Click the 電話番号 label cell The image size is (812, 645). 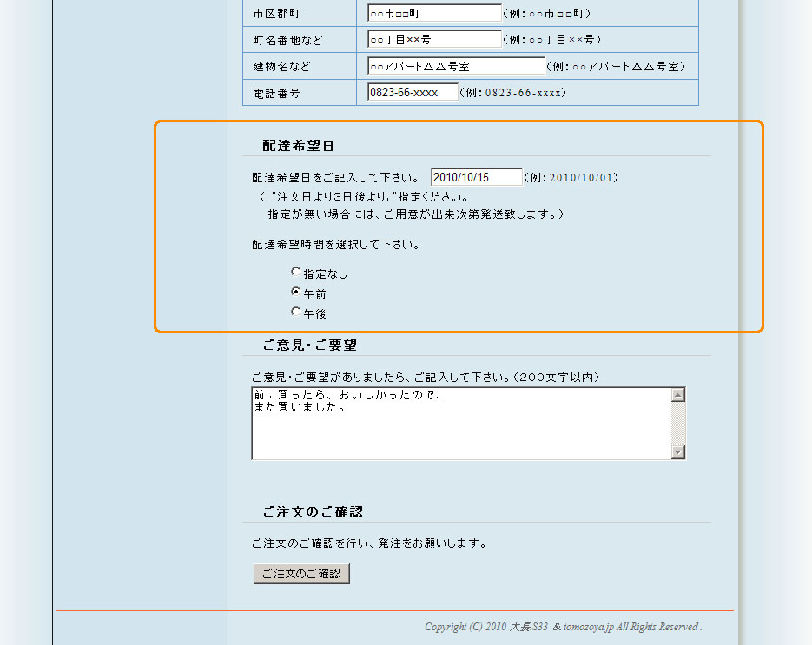pos(300,93)
